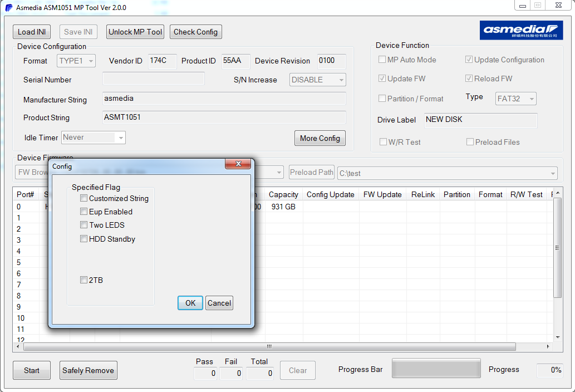Image resolution: width=575 pixels, height=392 pixels.
Task: Click the Device Revision field
Action: (x=331, y=61)
